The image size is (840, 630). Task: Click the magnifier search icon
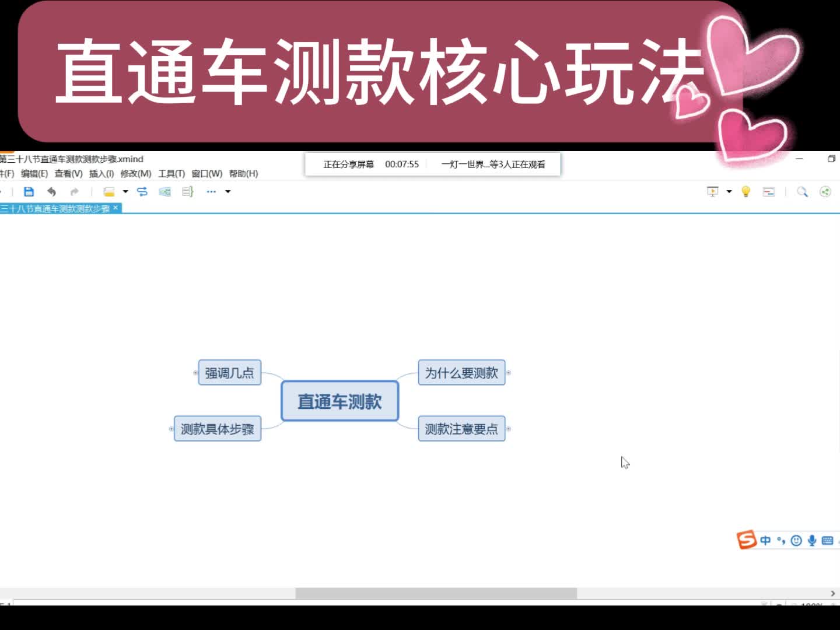pos(803,192)
